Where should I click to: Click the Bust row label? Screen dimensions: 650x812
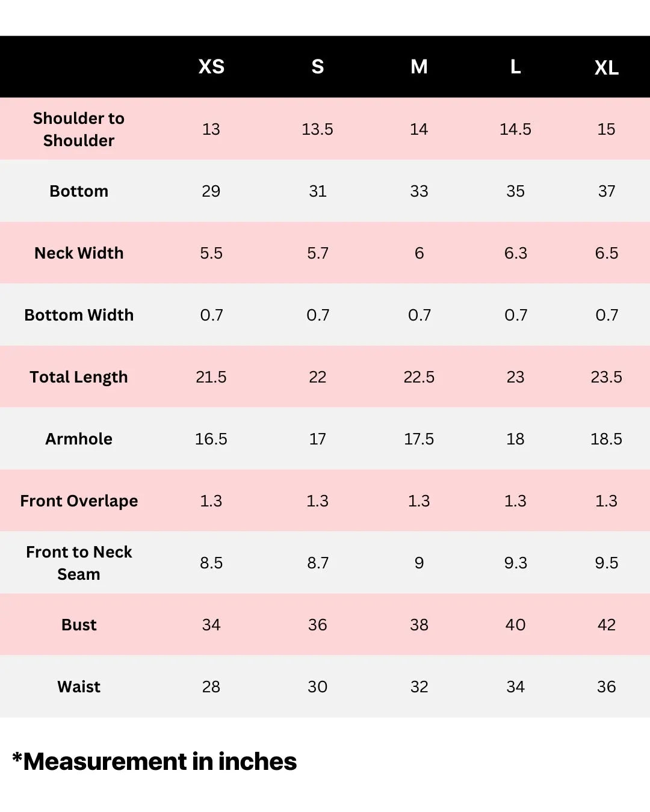[x=79, y=625]
